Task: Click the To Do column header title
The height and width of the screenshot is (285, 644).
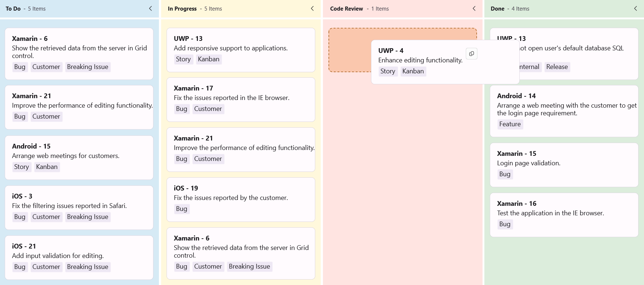Action: (x=13, y=8)
